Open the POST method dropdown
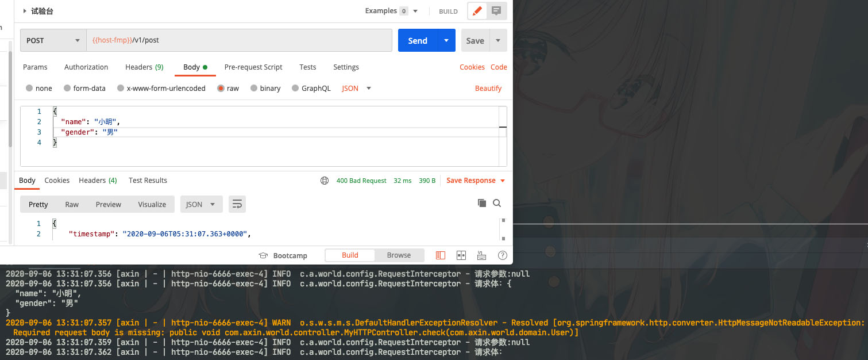The image size is (868, 360). [x=52, y=40]
